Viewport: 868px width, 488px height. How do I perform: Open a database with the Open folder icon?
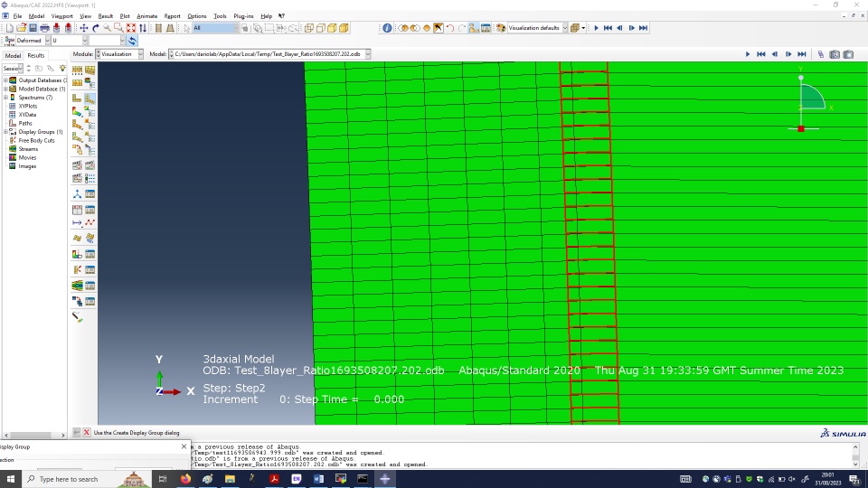tap(21, 28)
